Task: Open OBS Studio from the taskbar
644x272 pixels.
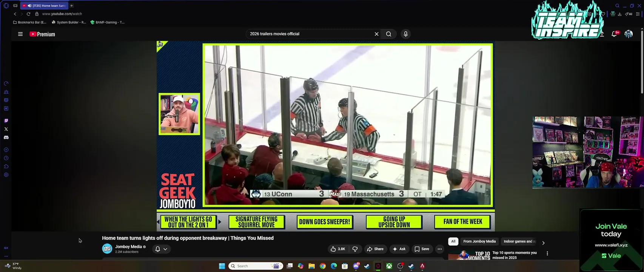Action: coord(400,266)
